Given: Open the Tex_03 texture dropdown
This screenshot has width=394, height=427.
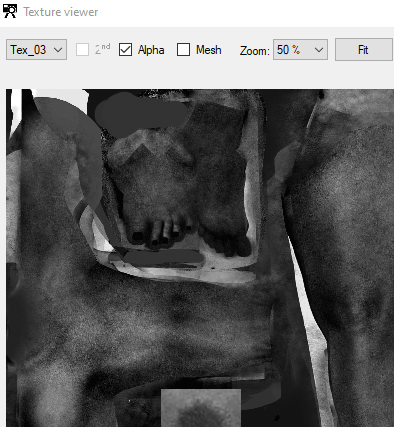Looking at the screenshot, I should pyautogui.click(x=36, y=50).
